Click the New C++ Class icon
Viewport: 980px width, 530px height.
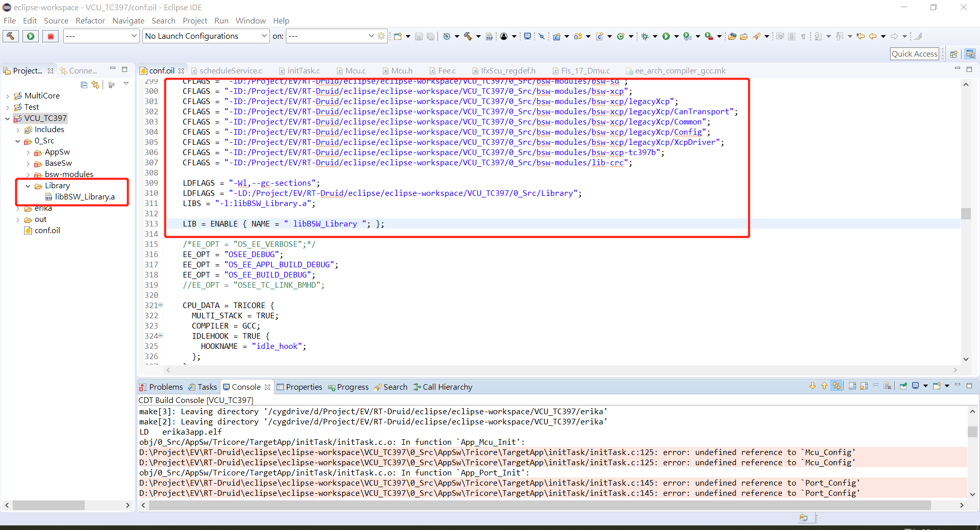(621, 36)
